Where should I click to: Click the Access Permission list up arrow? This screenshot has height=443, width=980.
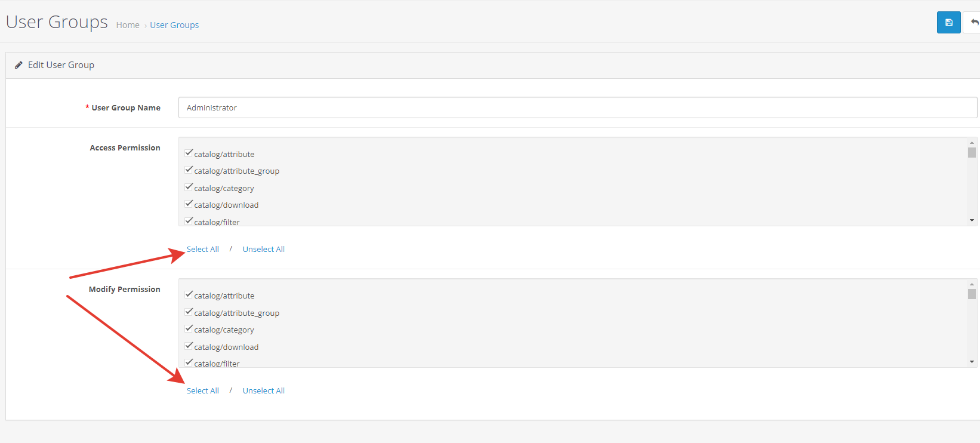(972, 143)
